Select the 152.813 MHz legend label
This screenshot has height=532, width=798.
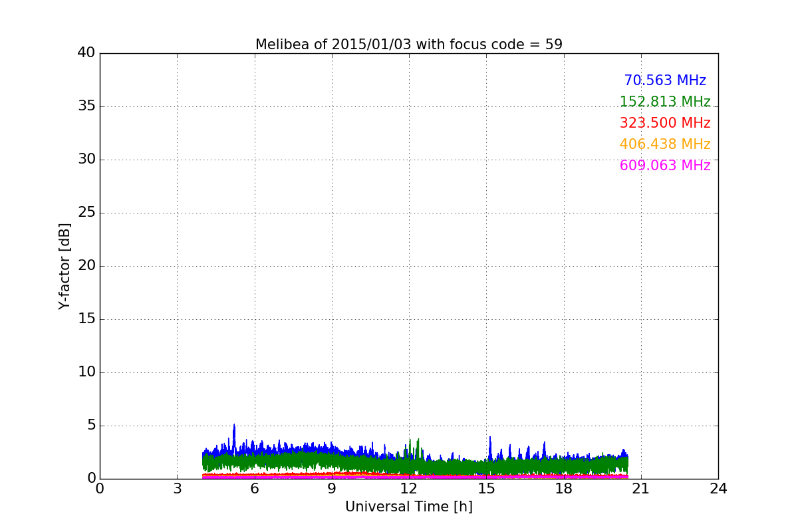pyautogui.click(x=665, y=102)
